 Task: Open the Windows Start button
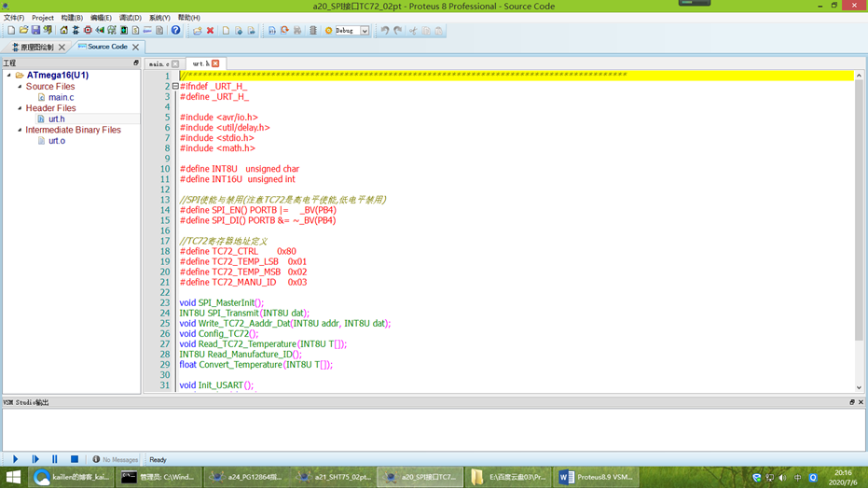click(14, 477)
